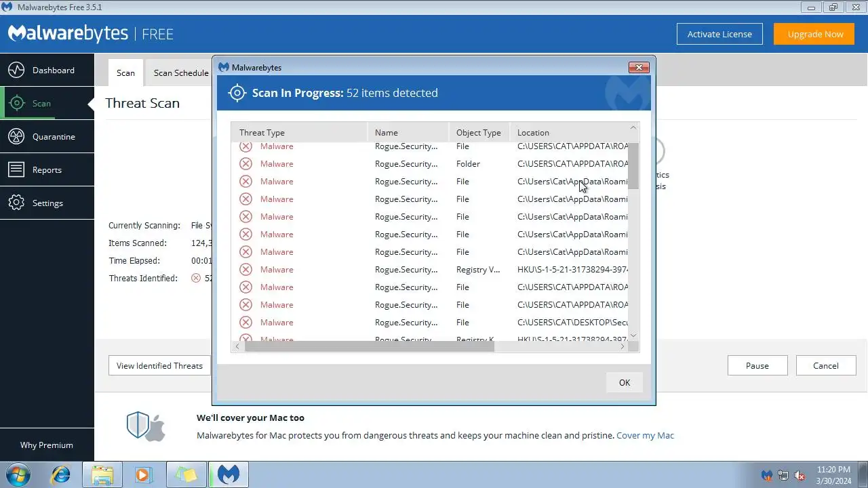
Task: Click the list's scroll down arrow
Action: (633, 335)
